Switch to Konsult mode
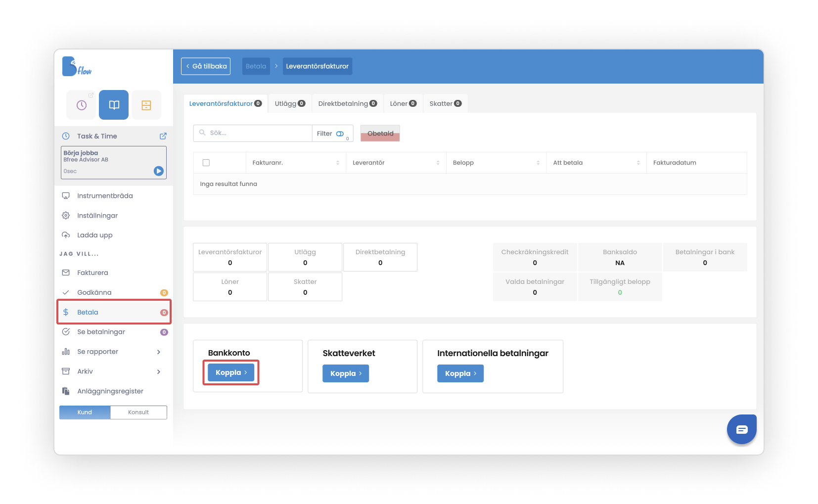The image size is (818, 504). pos(138,412)
